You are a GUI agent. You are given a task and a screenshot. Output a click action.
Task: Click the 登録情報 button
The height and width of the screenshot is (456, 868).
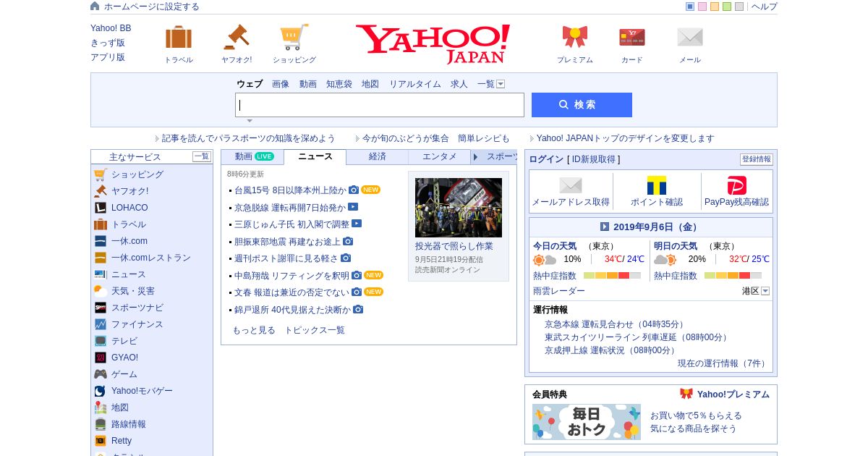pyautogui.click(x=757, y=159)
